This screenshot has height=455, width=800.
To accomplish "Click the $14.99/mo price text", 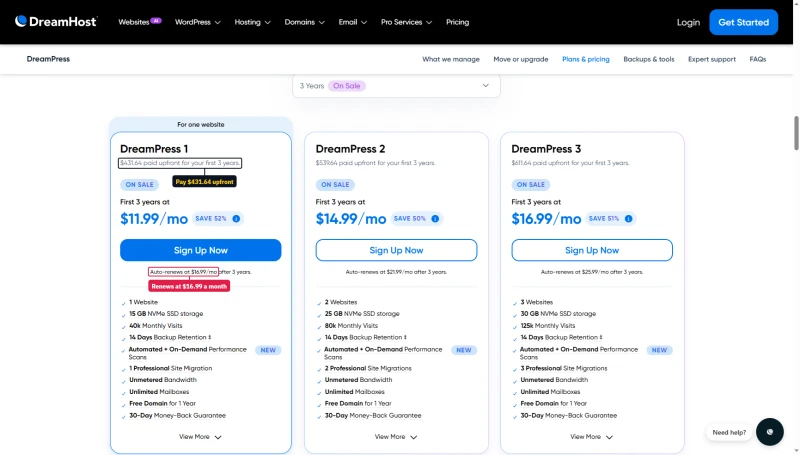I will coord(351,219).
